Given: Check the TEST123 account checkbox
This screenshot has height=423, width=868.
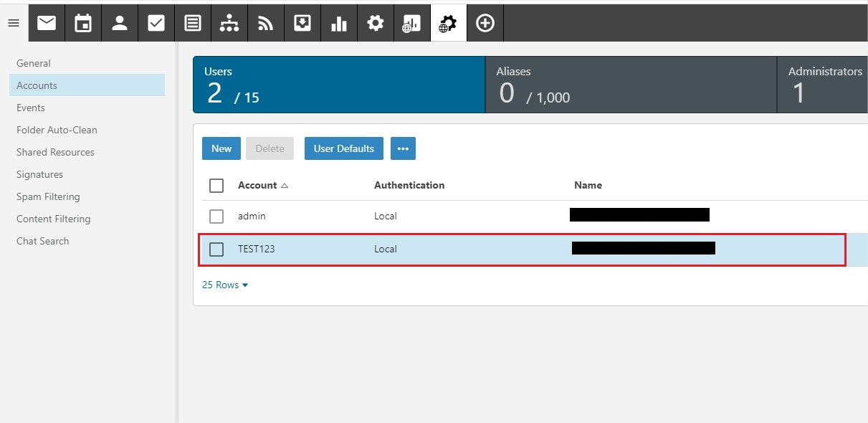Looking at the screenshot, I should pos(216,249).
